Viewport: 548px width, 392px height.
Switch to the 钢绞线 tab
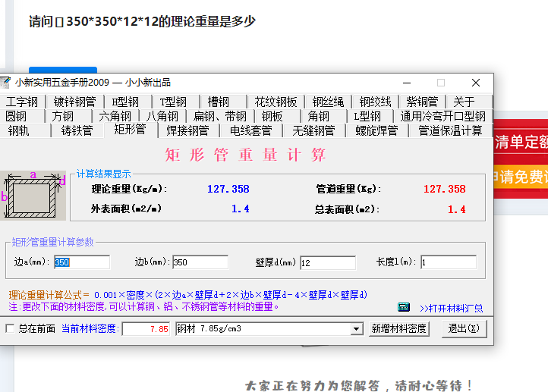pyautogui.click(x=376, y=102)
